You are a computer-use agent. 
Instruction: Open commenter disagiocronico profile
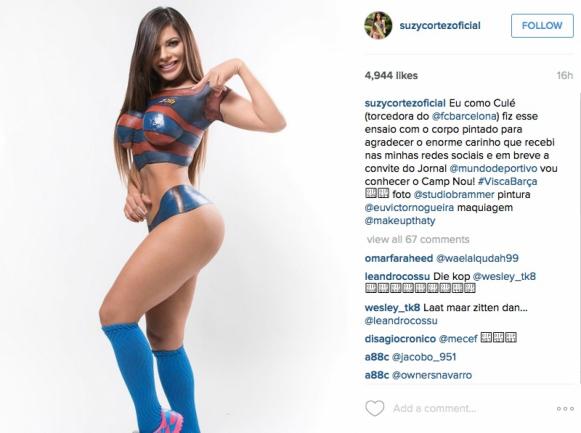(400, 339)
